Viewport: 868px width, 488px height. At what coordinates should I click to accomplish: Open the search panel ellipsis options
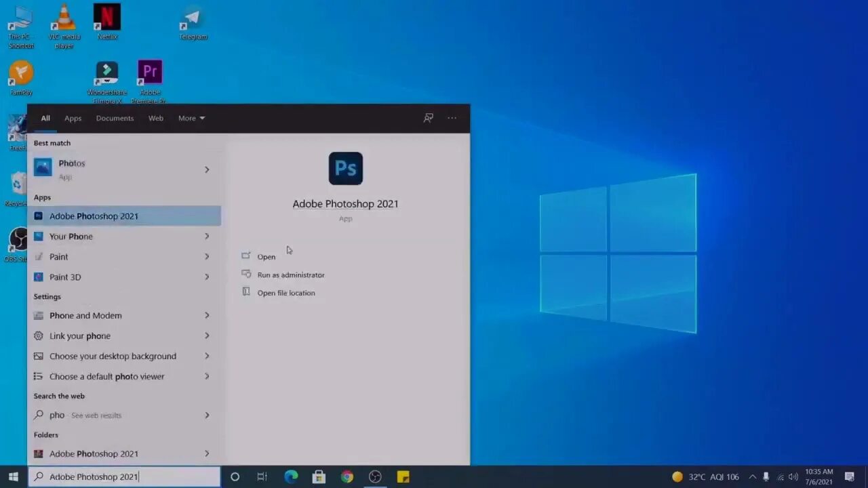(x=452, y=118)
